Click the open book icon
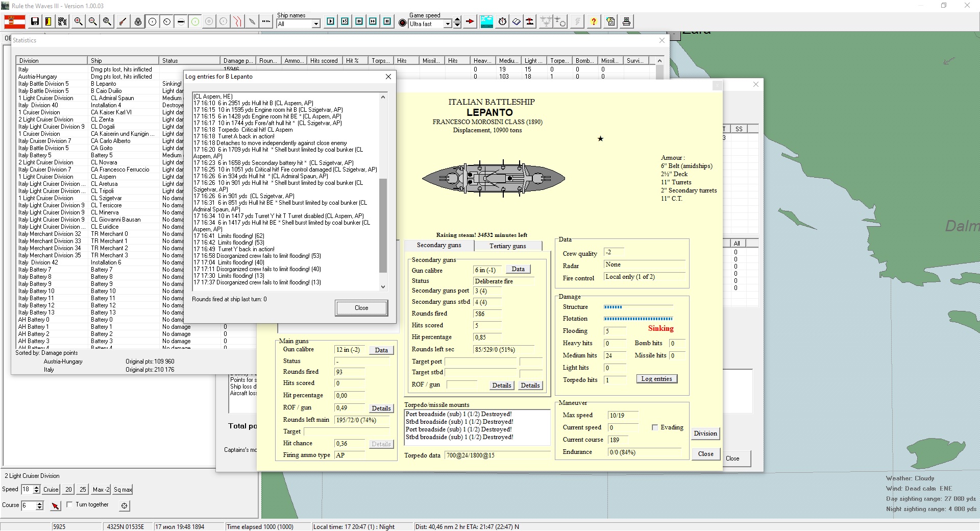Screen dimensions: 980x531 click(516, 21)
